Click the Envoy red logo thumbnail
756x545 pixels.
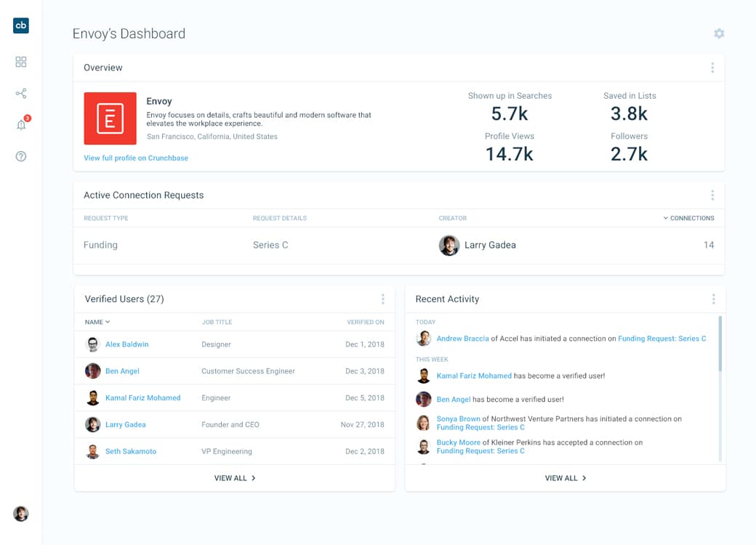tap(110, 118)
